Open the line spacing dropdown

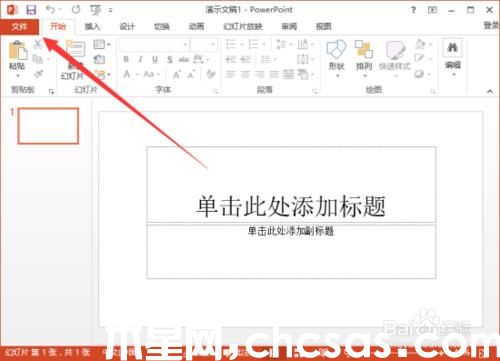click(283, 44)
